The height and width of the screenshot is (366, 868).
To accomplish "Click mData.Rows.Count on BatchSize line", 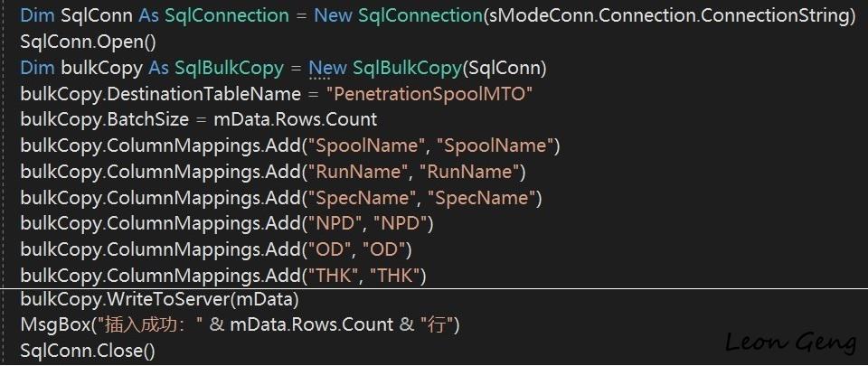I will [295, 119].
